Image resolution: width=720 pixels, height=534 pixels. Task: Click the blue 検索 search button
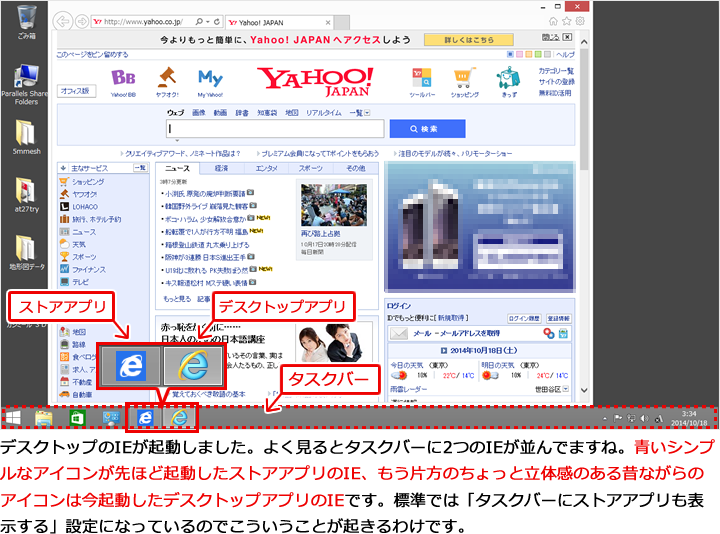pos(428,129)
